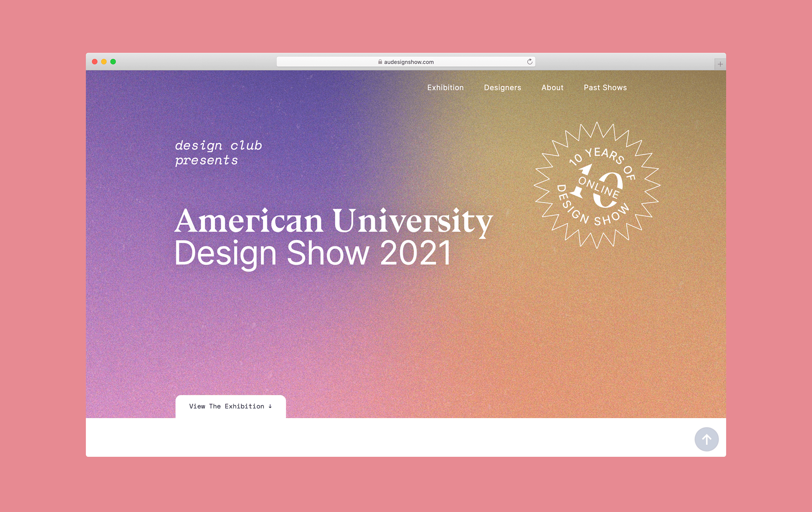Click the padlock icon in the address bar
The width and height of the screenshot is (812, 512).
click(380, 62)
